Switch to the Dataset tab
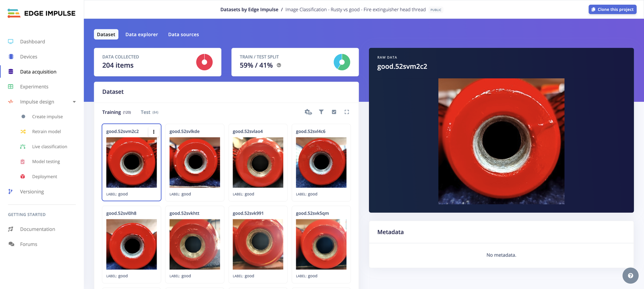Viewport: 644px width, 289px height. [106, 34]
